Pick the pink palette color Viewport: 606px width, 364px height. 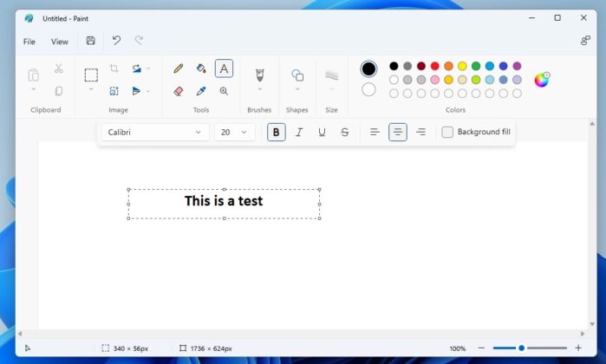pyautogui.click(x=435, y=80)
